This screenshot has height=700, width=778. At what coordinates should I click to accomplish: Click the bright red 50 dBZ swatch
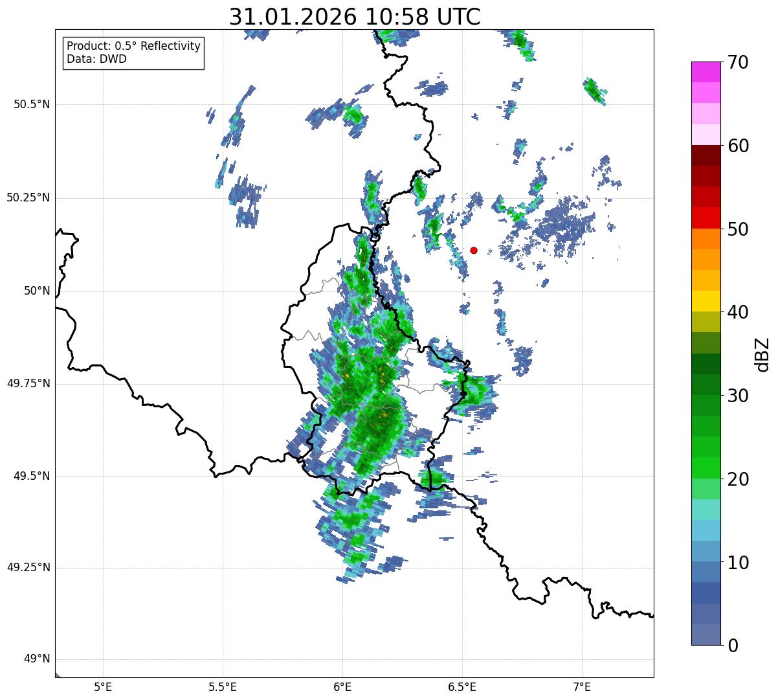(706, 218)
